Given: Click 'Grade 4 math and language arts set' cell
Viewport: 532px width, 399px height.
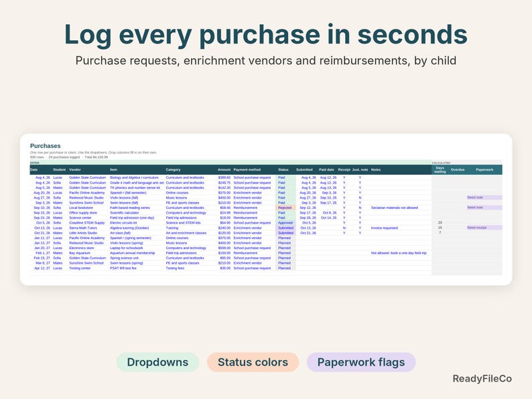Looking at the screenshot, I should (137, 183).
